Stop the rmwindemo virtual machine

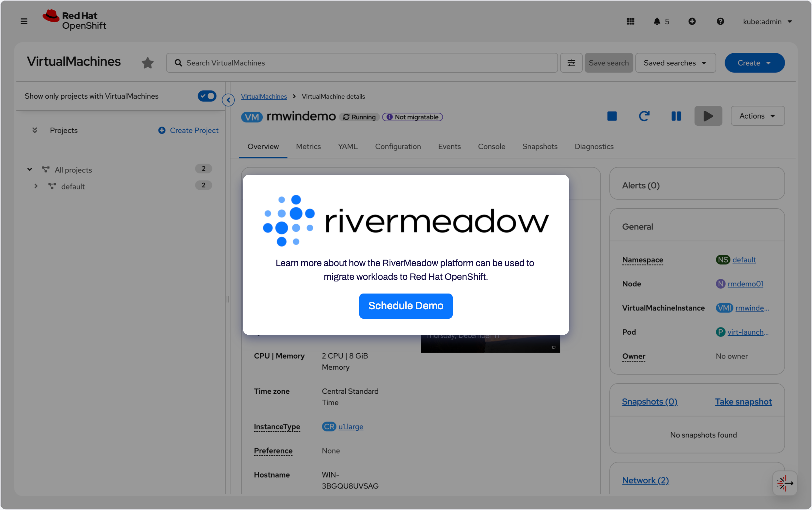[x=612, y=116]
